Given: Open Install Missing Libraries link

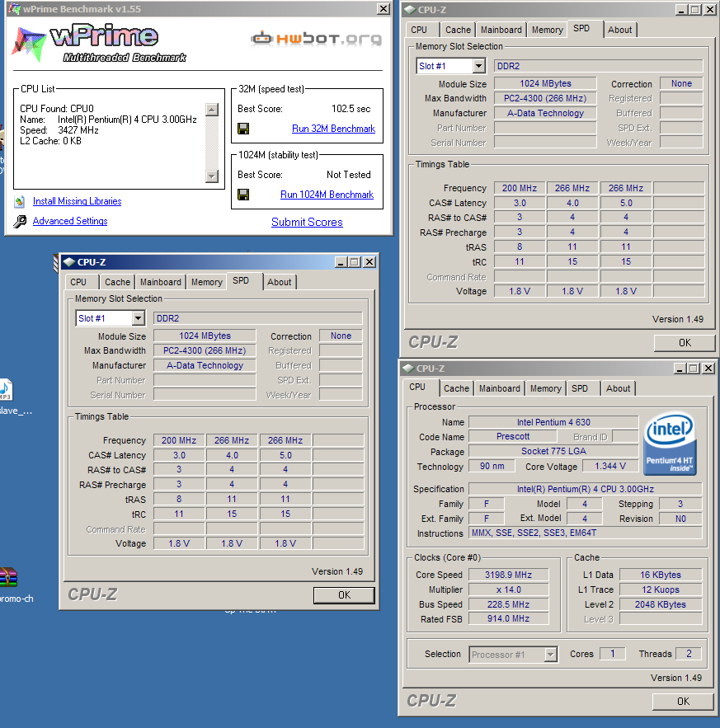Looking at the screenshot, I should [77, 201].
